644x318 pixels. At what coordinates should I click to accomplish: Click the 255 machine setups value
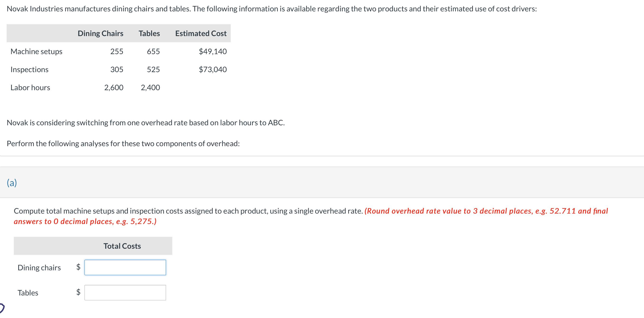(x=117, y=51)
